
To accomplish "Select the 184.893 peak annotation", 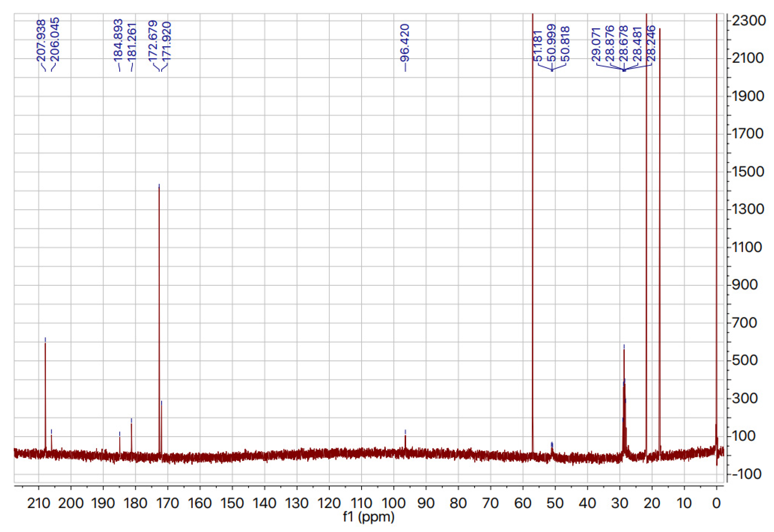I will 118,40.
